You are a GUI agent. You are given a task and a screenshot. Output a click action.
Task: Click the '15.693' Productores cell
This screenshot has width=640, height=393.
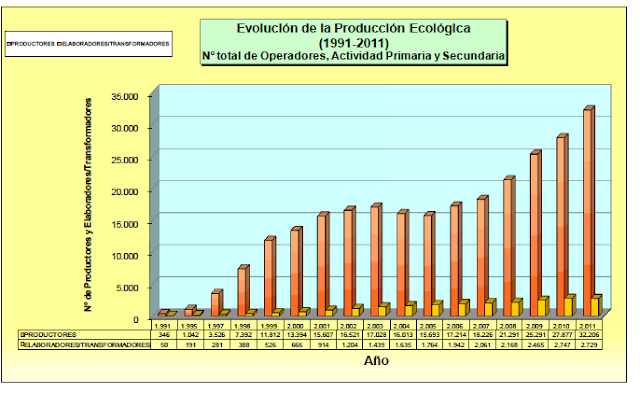pyautogui.click(x=429, y=335)
